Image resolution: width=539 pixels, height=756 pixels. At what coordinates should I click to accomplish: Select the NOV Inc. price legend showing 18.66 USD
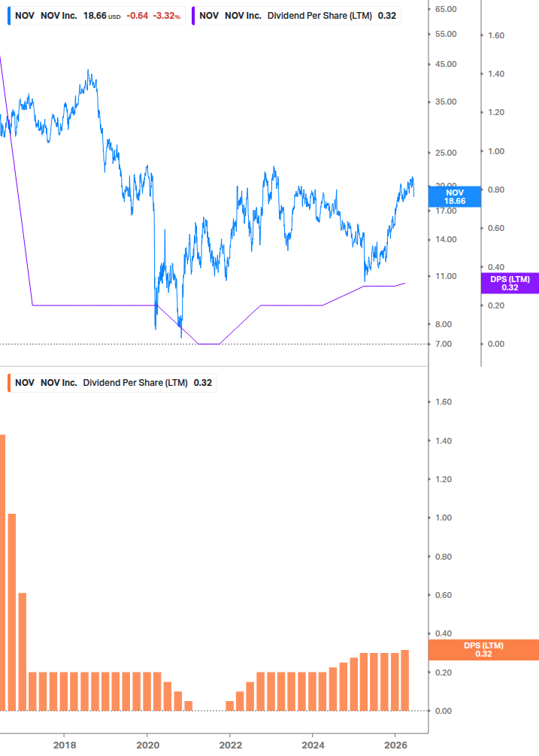96,16
